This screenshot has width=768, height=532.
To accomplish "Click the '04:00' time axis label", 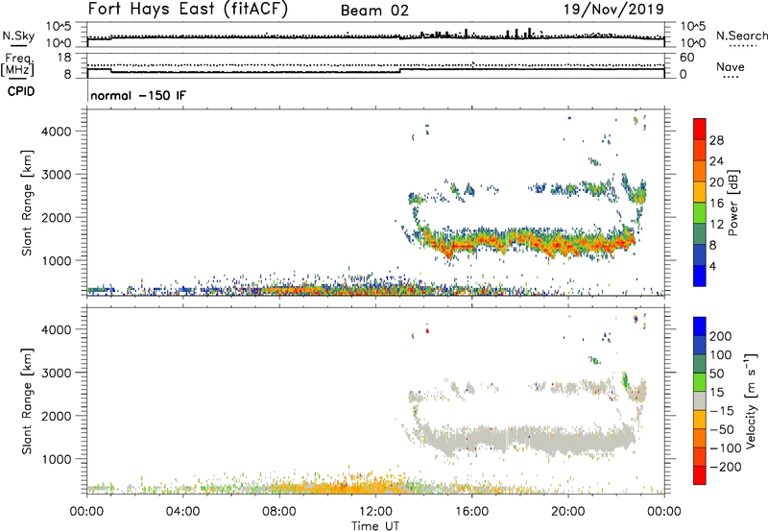I will click(x=182, y=512).
